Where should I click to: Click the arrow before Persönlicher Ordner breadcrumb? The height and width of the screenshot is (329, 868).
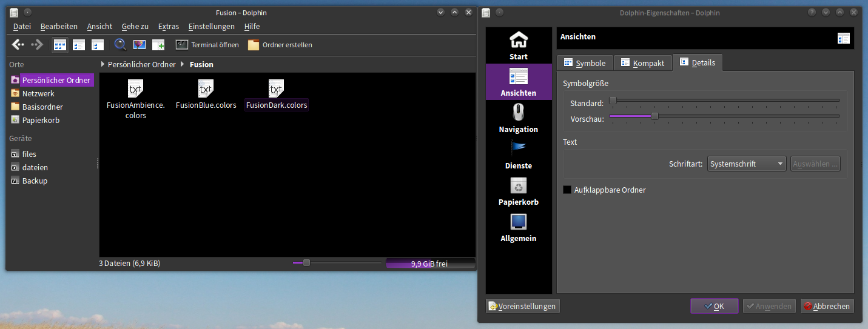coord(103,64)
